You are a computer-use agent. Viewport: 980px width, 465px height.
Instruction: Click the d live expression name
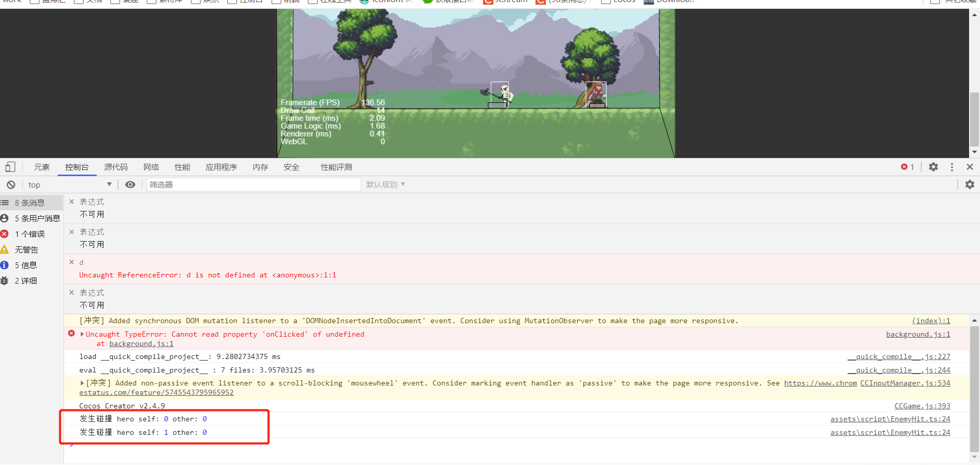point(81,262)
